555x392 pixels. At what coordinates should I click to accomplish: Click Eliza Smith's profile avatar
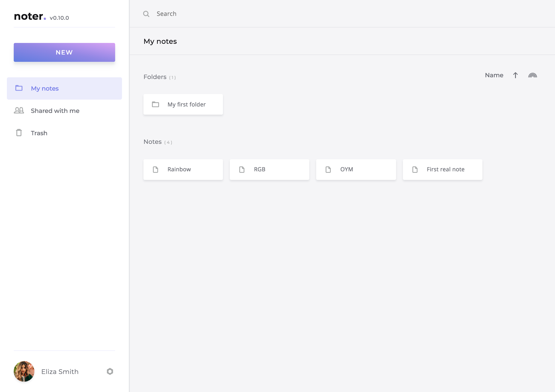pyautogui.click(x=24, y=371)
